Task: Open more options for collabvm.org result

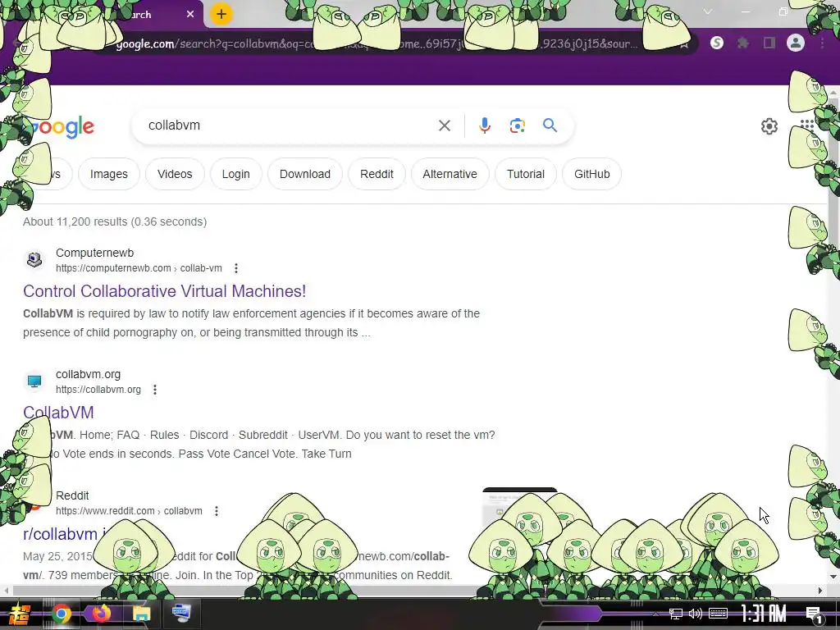Action: [x=155, y=390]
